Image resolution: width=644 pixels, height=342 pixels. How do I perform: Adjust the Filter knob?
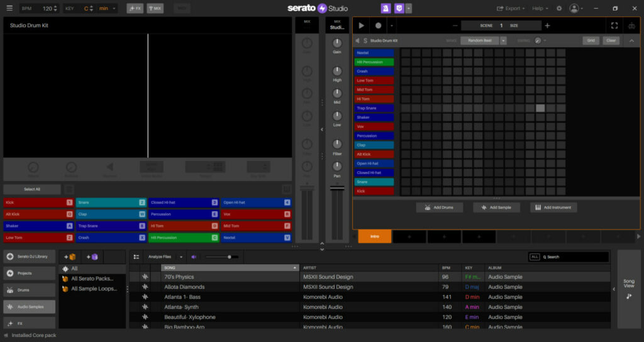click(337, 144)
